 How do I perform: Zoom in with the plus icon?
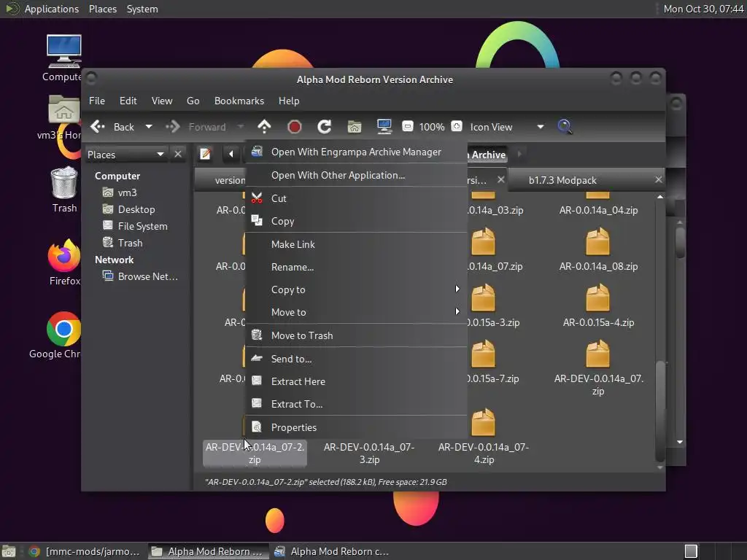(457, 127)
